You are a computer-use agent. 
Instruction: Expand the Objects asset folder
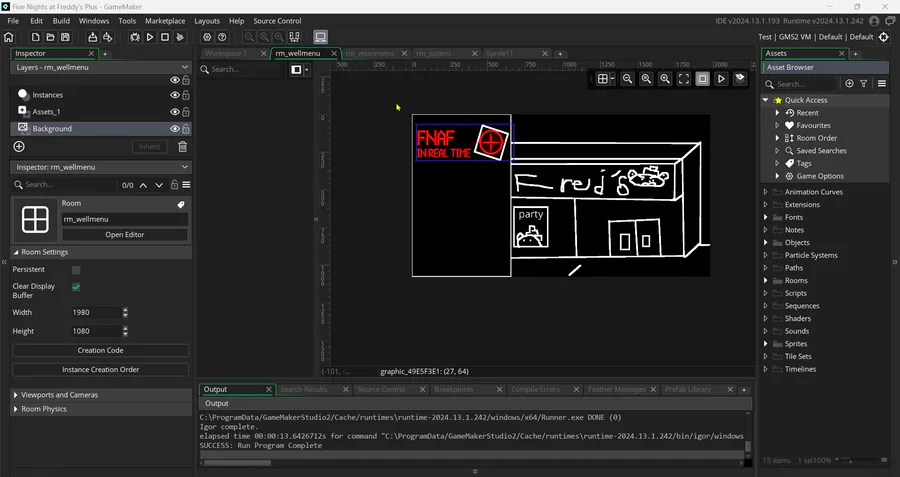coord(766,243)
